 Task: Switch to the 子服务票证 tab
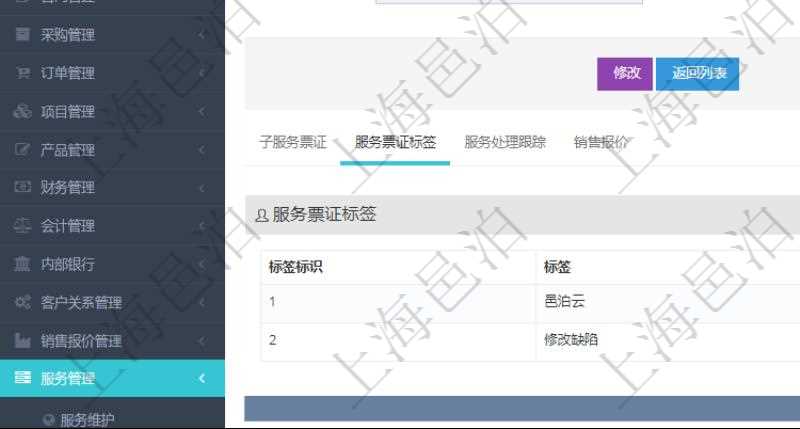pyautogui.click(x=293, y=142)
